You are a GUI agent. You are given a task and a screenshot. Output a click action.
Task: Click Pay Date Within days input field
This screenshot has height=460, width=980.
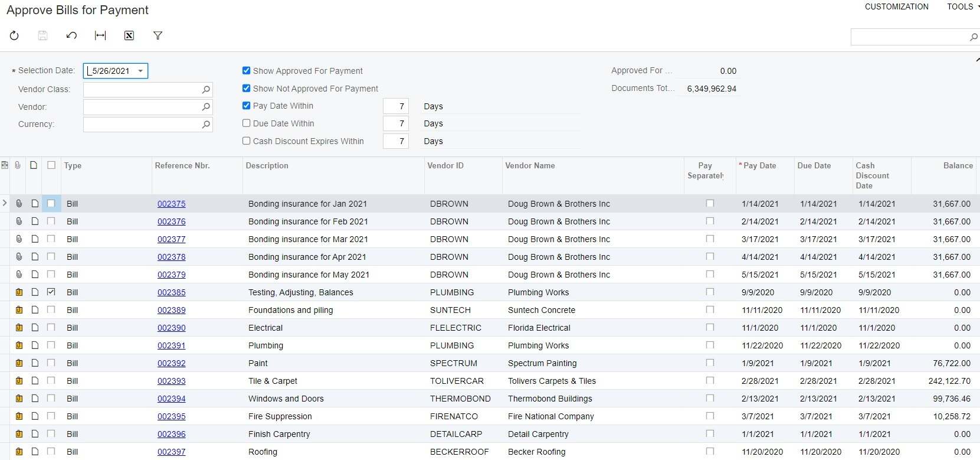point(396,106)
